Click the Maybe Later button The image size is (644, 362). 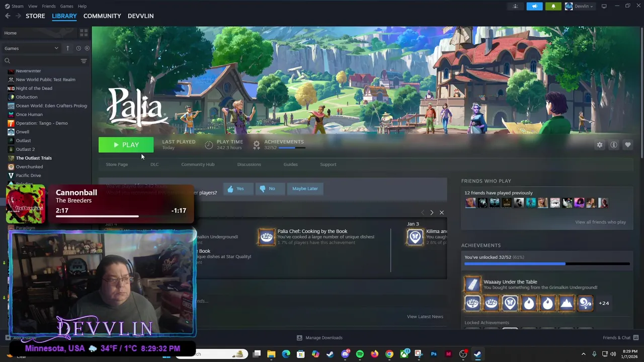(x=305, y=189)
